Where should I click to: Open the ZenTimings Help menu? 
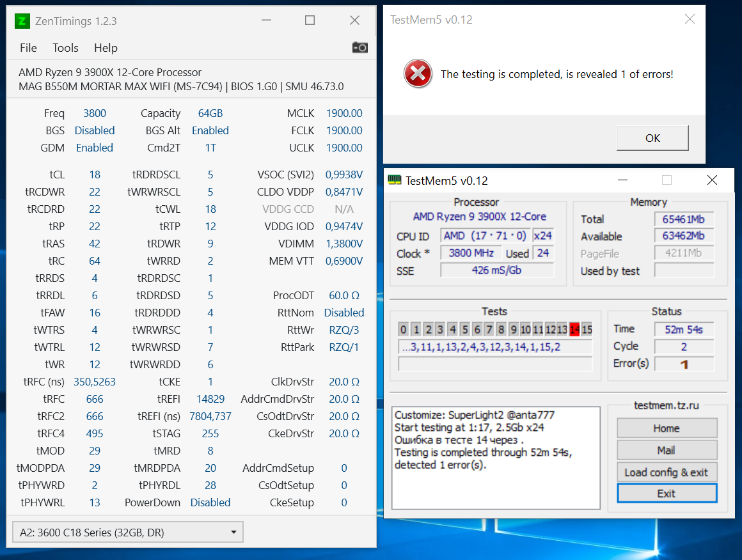[106, 48]
